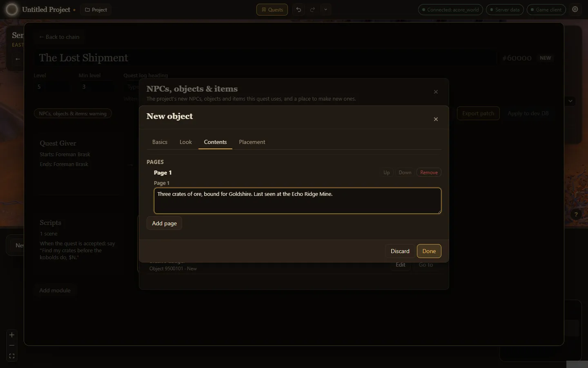Click the back arrow beside quest title

[x=18, y=59]
